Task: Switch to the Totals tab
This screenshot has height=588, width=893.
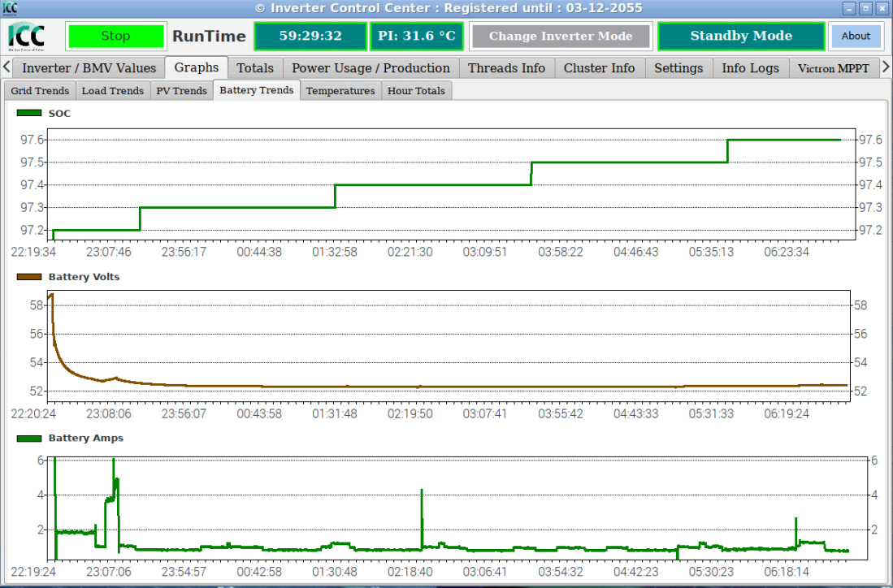Action: point(255,68)
